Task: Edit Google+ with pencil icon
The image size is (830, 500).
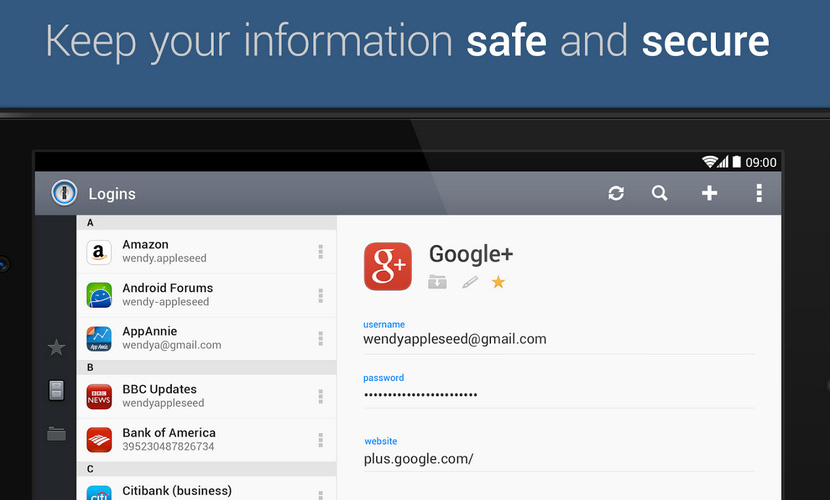Action: tap(470, 282)
